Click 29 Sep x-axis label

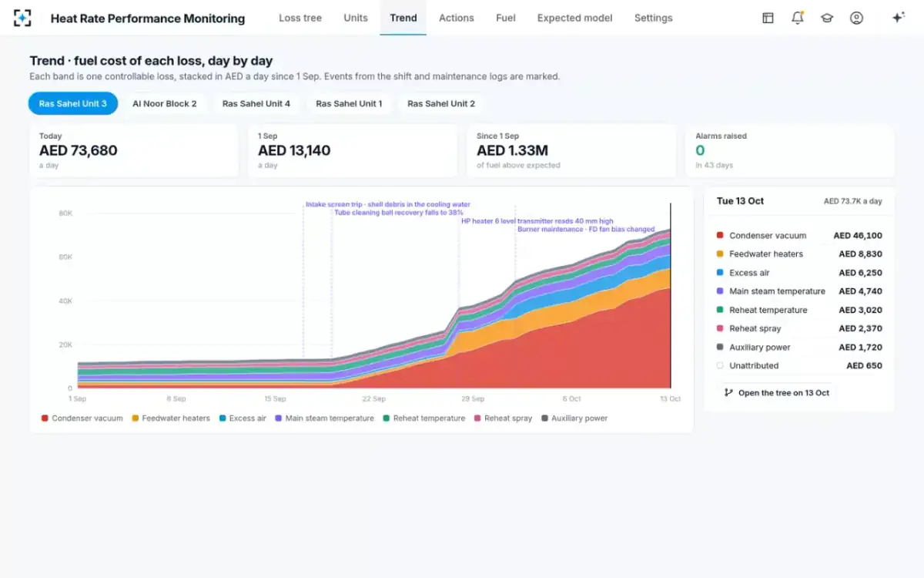coord(473,399)
